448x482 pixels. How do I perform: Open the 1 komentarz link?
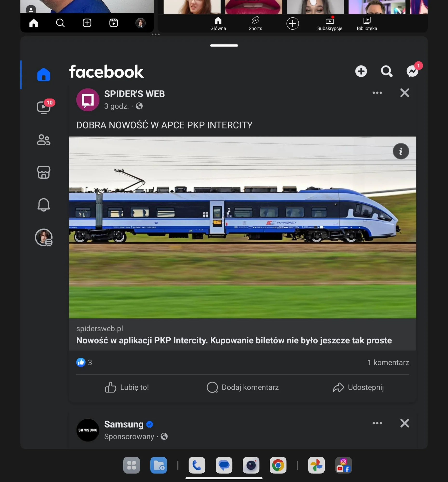pos(388,362)
